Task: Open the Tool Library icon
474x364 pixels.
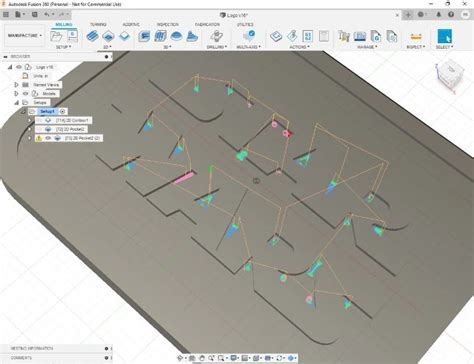Action: point(344,36)
